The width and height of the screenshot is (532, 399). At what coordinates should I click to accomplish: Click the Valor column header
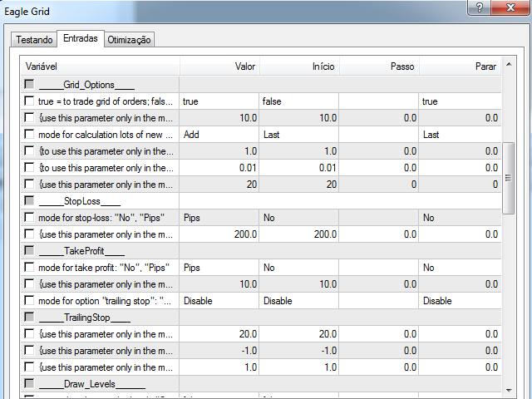219,66
